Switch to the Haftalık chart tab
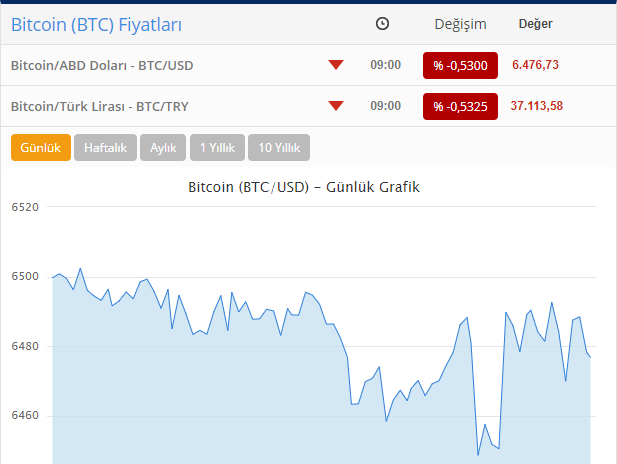 tap(105, 148)
